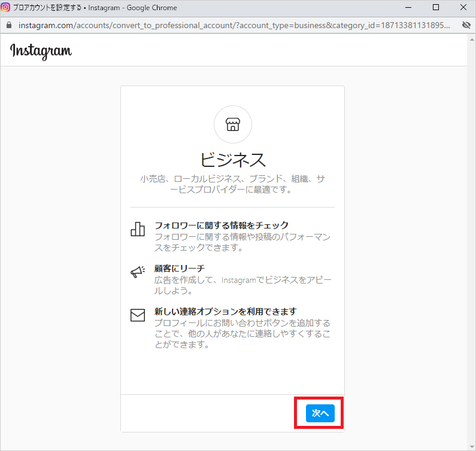
Task: Click the text フォロワーに関する情報や投稿のパフォーマンス
Action: click(242, 242)
